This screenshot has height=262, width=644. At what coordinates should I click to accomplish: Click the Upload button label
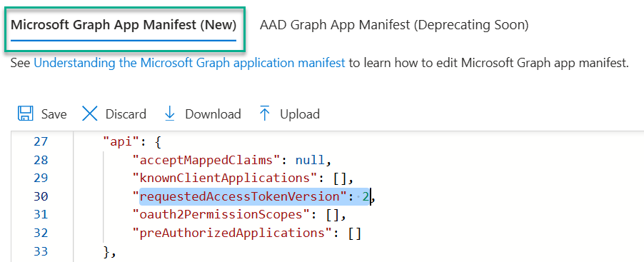(x=300, y=114)
